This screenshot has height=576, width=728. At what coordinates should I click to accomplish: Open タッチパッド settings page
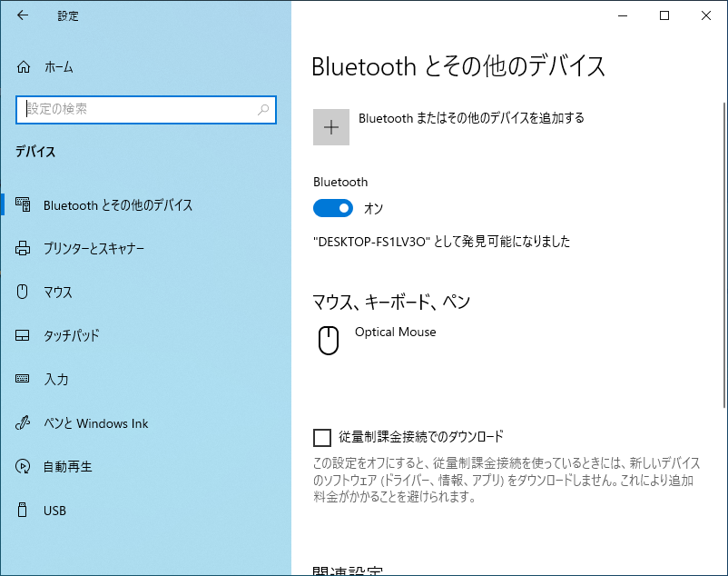click(x=72, y=335)
